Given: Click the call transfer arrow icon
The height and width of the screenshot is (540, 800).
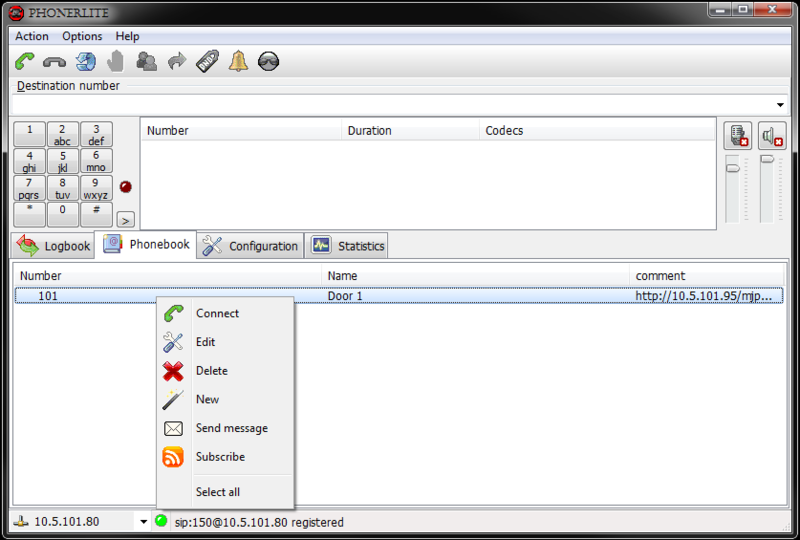Looking at the screenshot, I should pos(177,61).
